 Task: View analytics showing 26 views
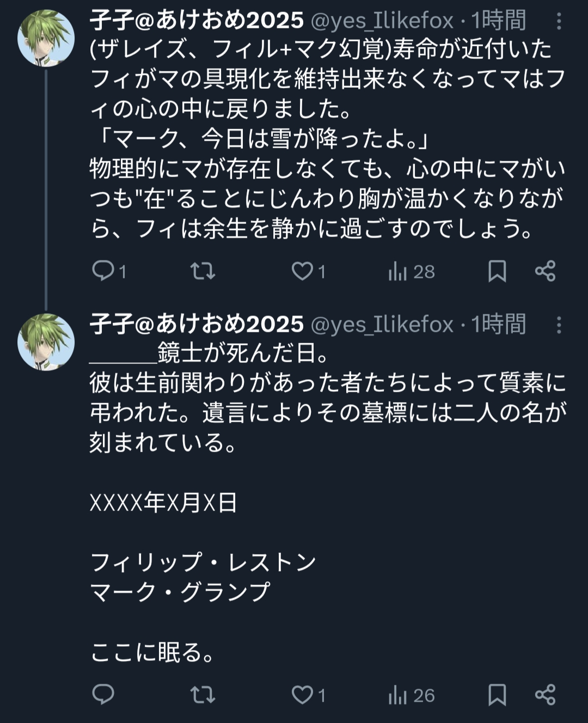412,695
